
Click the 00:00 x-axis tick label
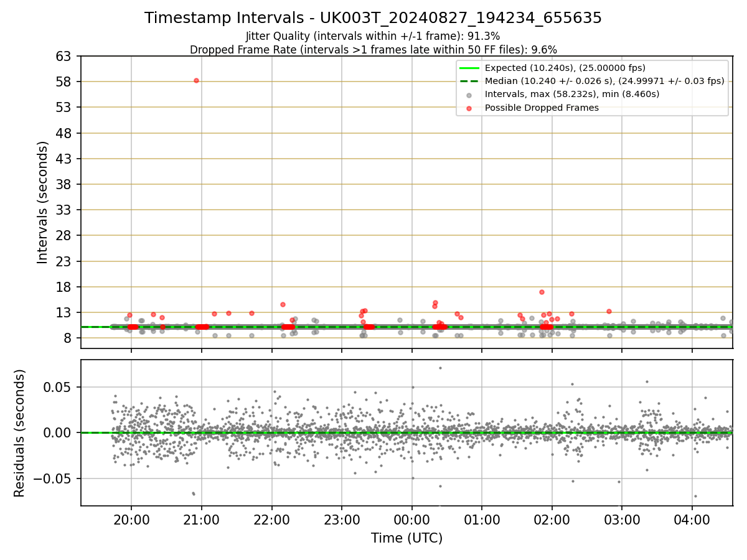[412, 520]
